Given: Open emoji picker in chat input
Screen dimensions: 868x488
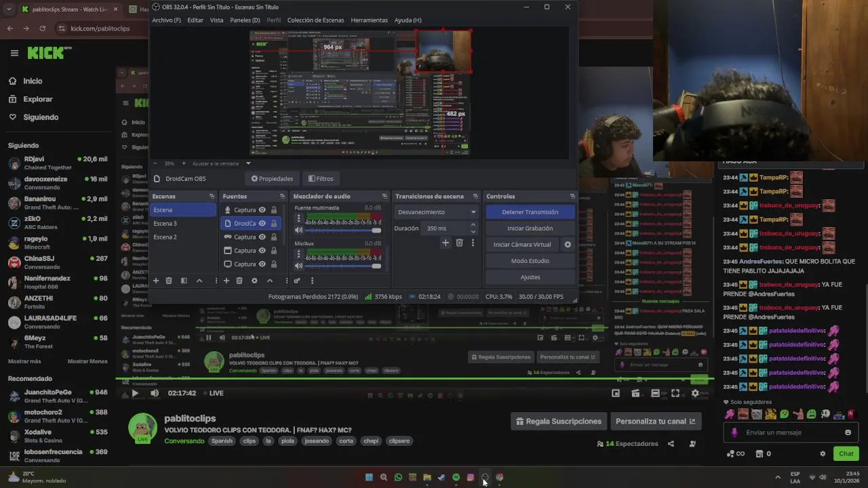Looking at the screenshot, I should [x=848, y=432].
